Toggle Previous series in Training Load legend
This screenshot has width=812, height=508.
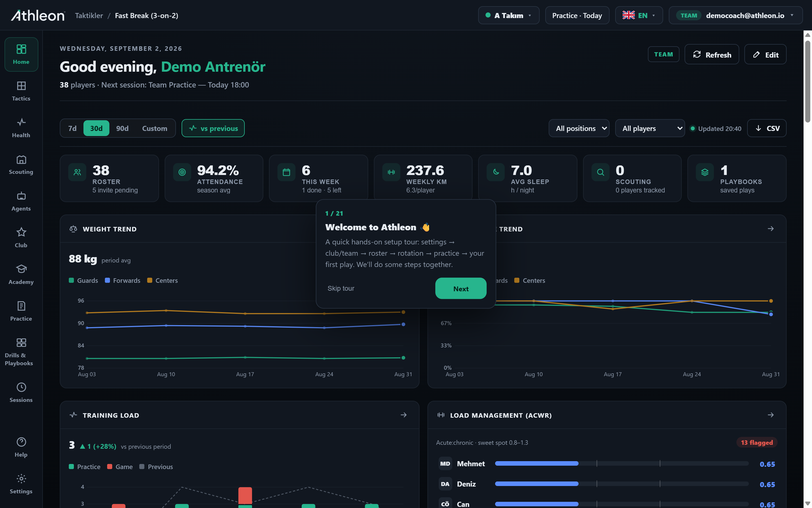(x=156, y=466)
